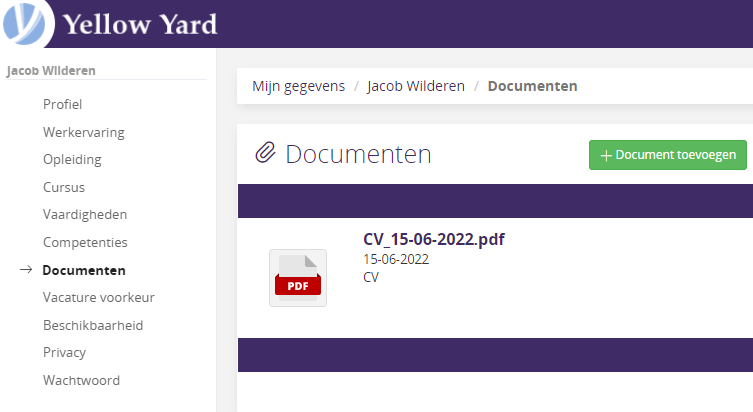Click the Documenten breadcrumb current page

(532, 86)
